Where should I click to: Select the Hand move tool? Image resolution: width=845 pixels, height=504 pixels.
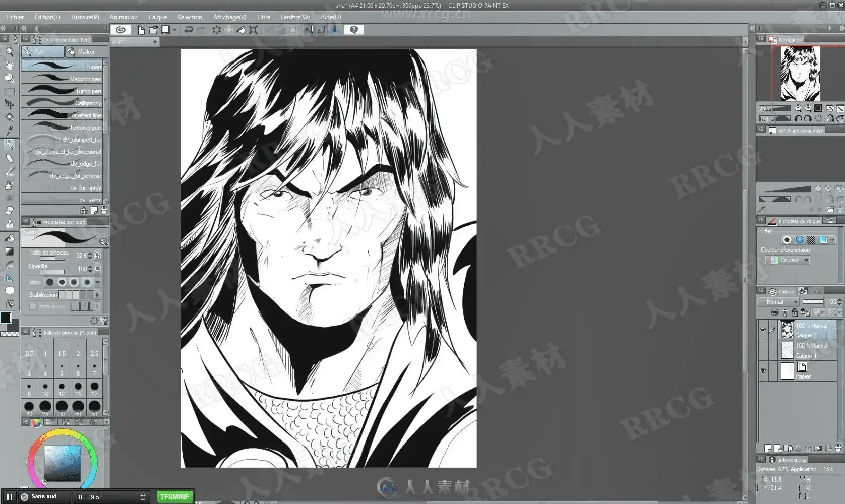click(9, 65)
